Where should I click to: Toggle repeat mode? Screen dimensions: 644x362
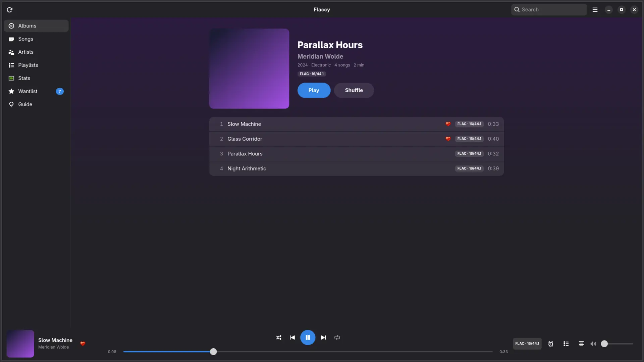coord(337,338)
